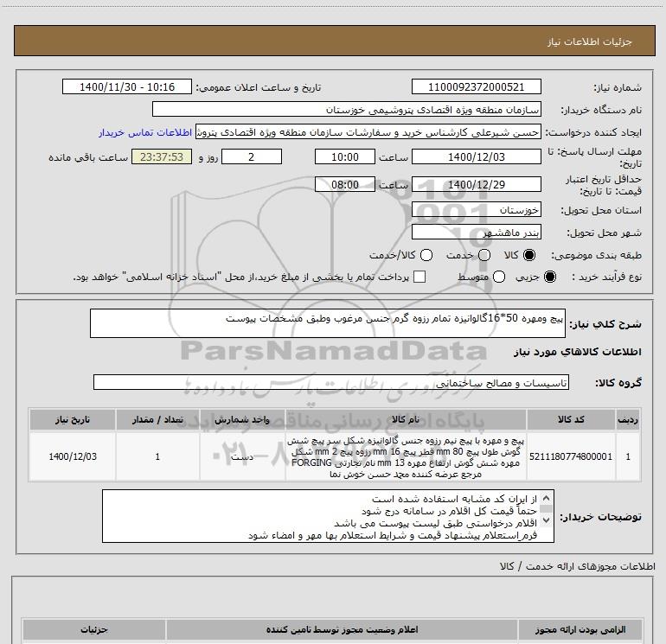
Task: Click the ردیف column header
Action: click(628, 419)
